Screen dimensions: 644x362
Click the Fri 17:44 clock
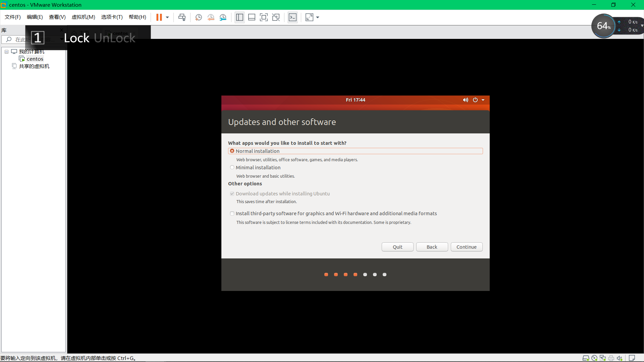356,100
